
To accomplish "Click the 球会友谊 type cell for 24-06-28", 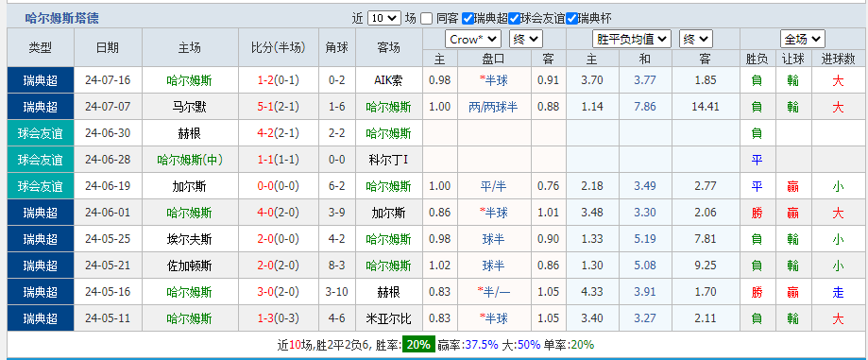I will pyautogui.click(x=41, y=160).
